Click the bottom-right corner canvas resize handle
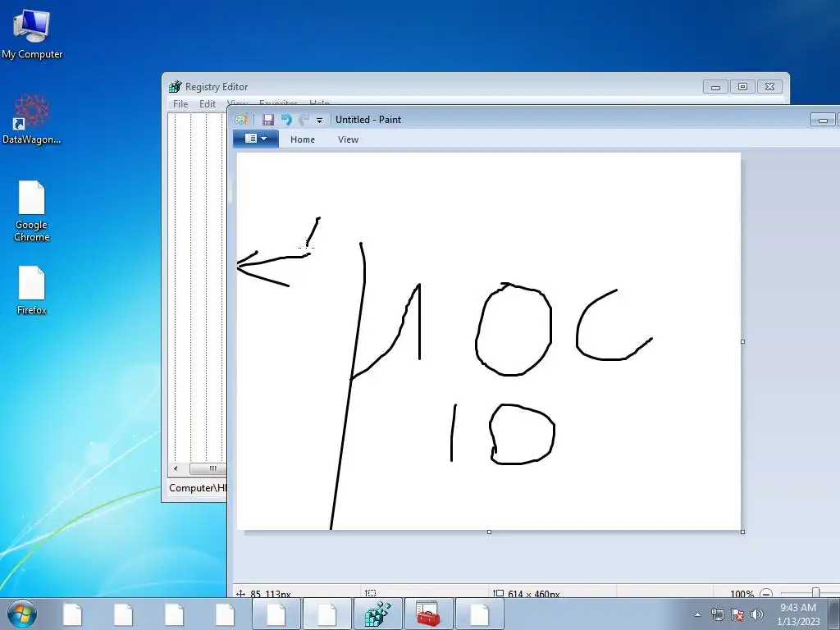Viewport: 840px width, 630px height. [742, 532]
